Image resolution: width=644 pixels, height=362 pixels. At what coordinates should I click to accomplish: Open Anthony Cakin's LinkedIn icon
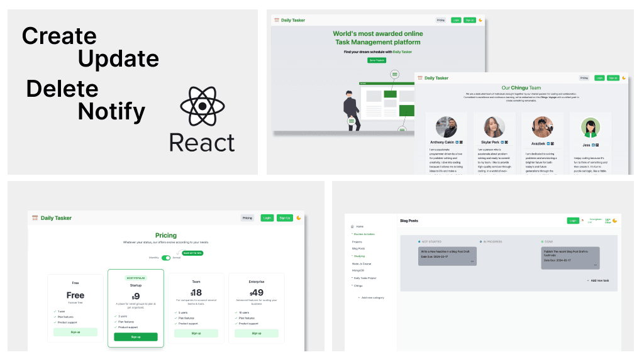457,142
